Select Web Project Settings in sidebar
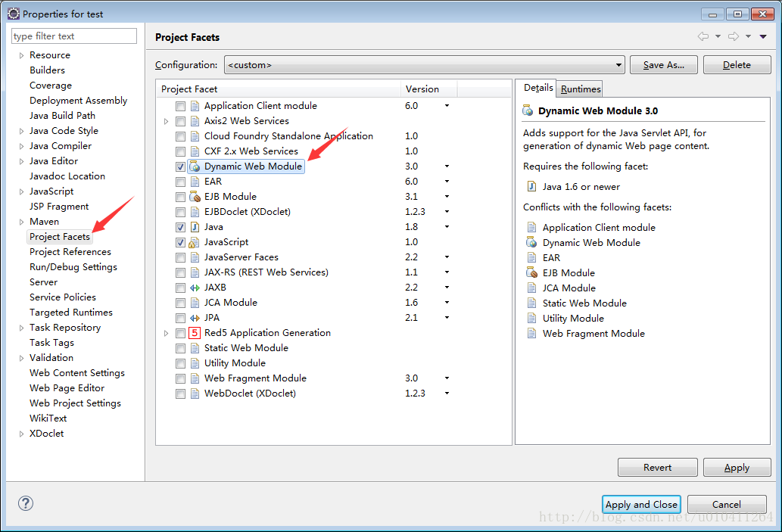Image resolution: width=782 pixels, height=532 pixels. [75, 403]
